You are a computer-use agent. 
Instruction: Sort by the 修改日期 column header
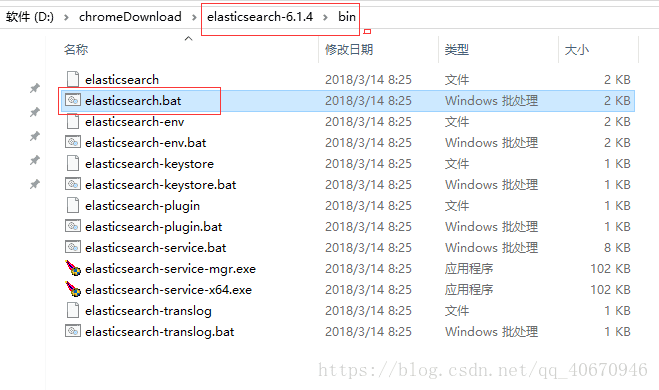(x=349, y=50)
